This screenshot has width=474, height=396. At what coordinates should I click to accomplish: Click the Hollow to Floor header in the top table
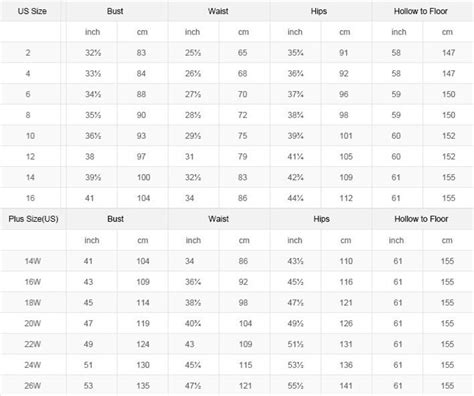click(421, 11)
